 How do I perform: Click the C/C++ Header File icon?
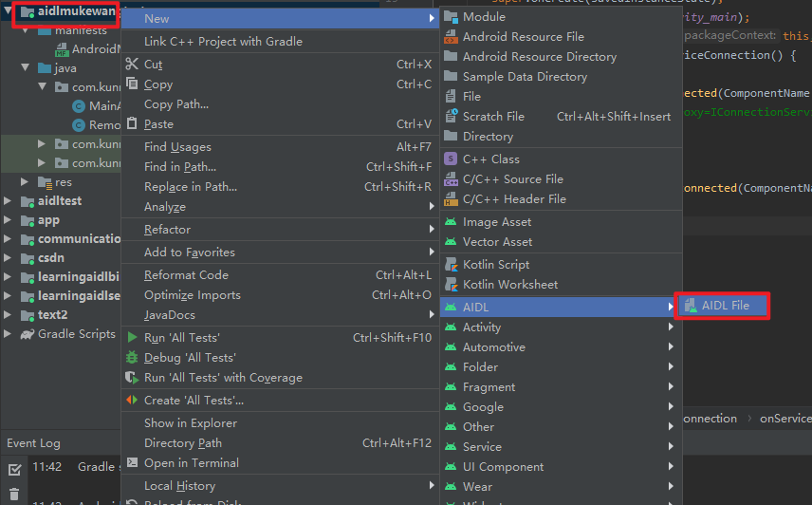tap(451, 199)
